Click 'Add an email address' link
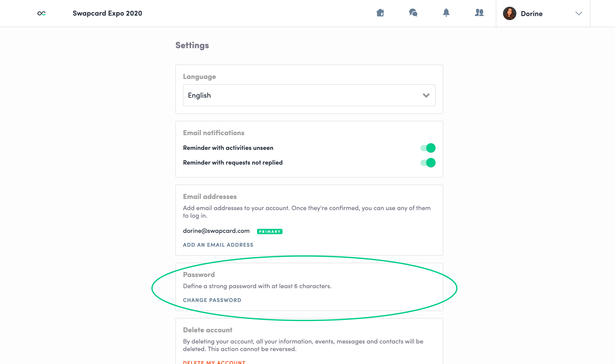The image size is (615, 364). [x=218, y=245]
